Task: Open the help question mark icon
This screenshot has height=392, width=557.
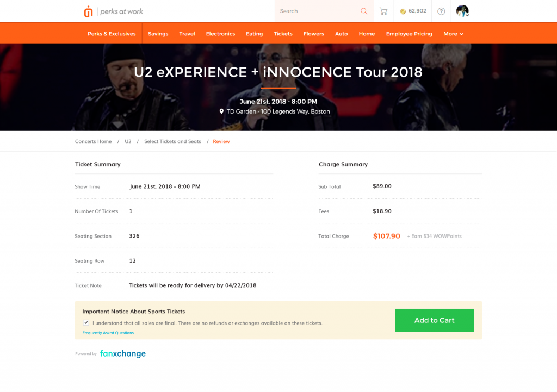Action: (x=441, y=11)
